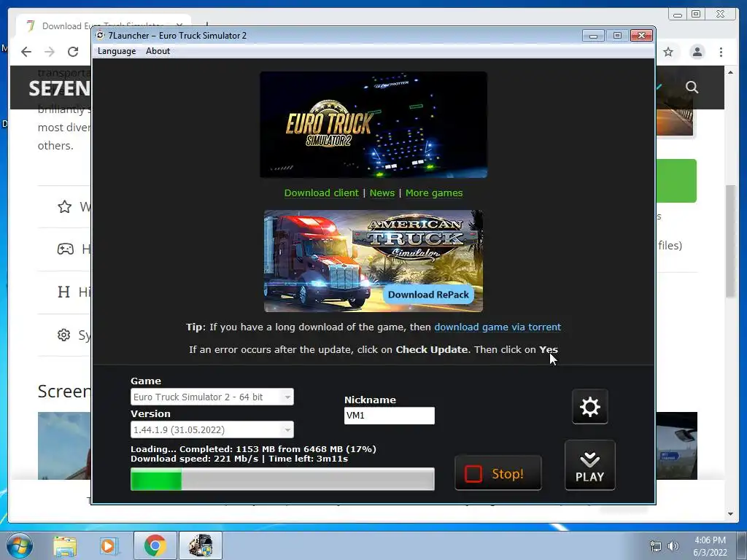Reload the Chrome page
747x560 pixels.
73,52
